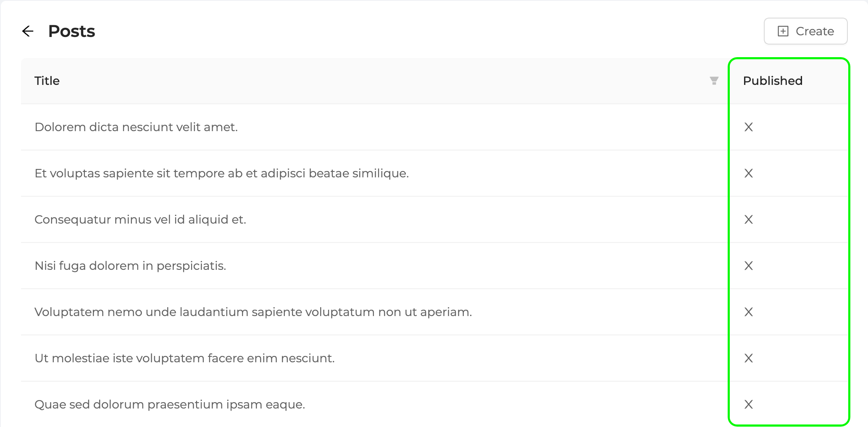868x427 pixels.
Task: Select 'Ut molestiae iste voluptatem' post row
Action: 184,358
